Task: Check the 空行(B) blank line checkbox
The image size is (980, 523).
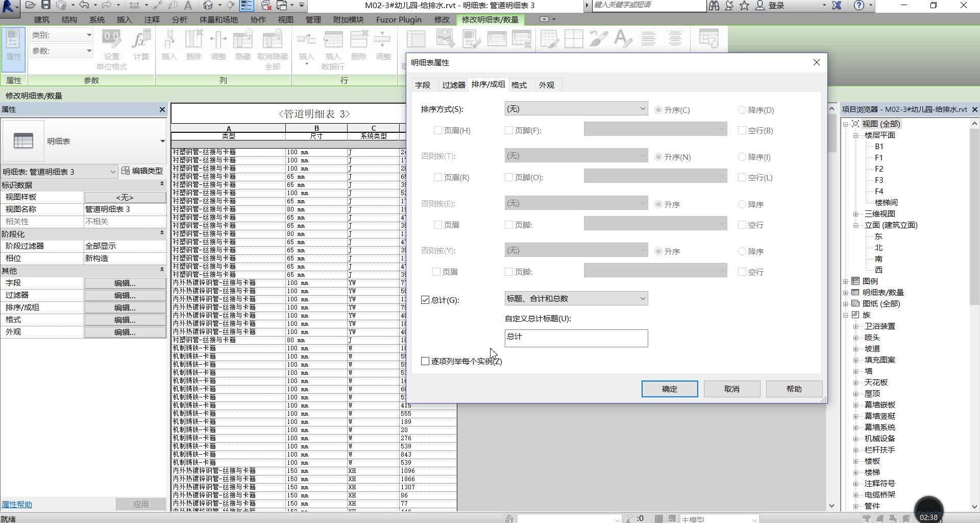Action: 742,130
